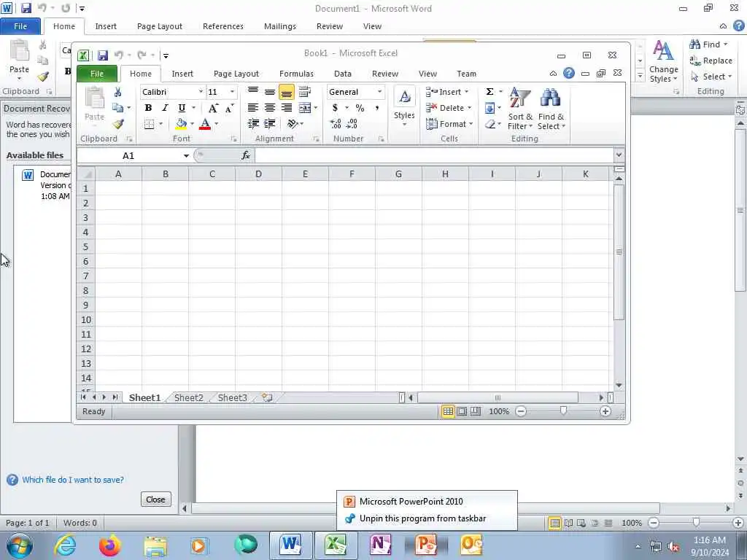Click Unpin this program from taskbar

click(422, 518)
